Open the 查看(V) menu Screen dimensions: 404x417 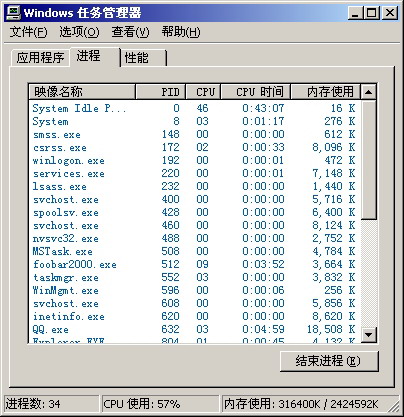click(130, 32)
